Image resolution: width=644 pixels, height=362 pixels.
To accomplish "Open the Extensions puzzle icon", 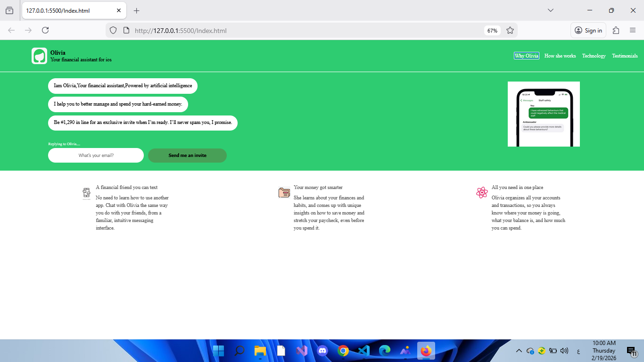I will click(x=616, y=30).
